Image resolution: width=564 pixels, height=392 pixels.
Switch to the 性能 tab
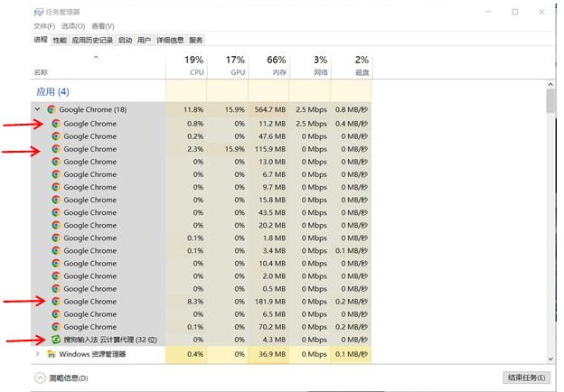tap(60, 41)
